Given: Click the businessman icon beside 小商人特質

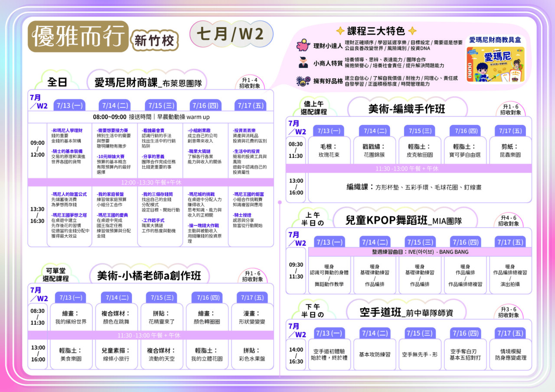Looking at the screenshot, I should coord(303,62).
